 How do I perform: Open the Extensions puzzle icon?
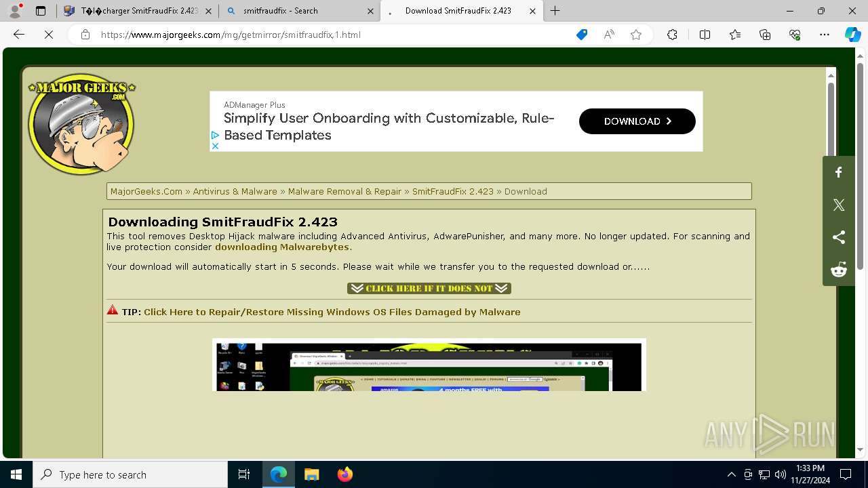672,35
